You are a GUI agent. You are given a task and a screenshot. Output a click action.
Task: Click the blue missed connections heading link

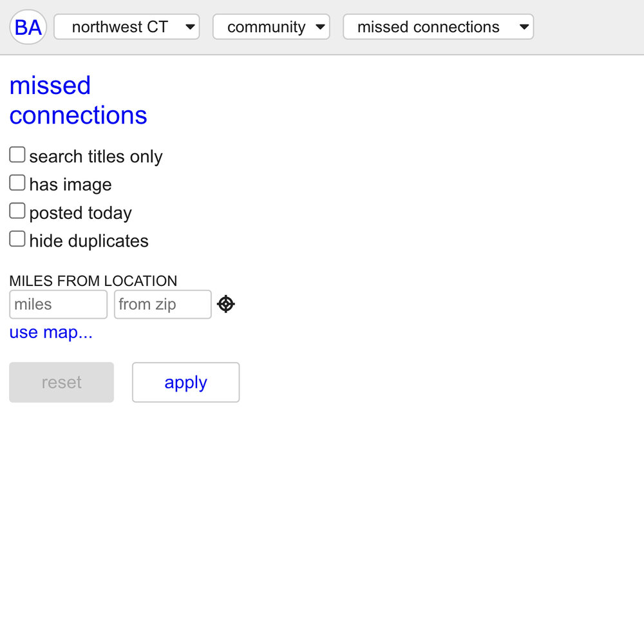(78, 100)
